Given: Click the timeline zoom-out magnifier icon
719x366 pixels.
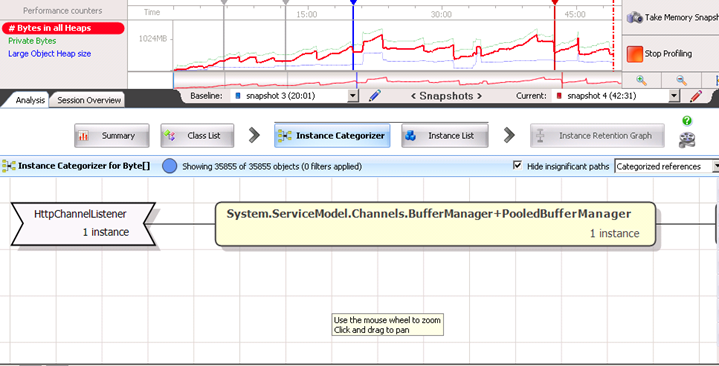Looking at the screenshot, I should click(x=681, y=80).
